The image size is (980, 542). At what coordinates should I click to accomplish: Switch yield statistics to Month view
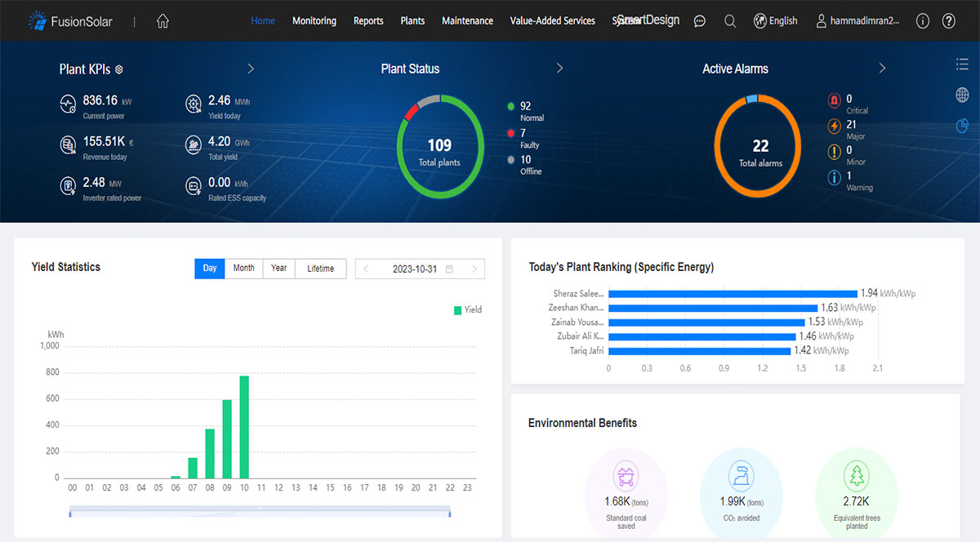point(243,269)
